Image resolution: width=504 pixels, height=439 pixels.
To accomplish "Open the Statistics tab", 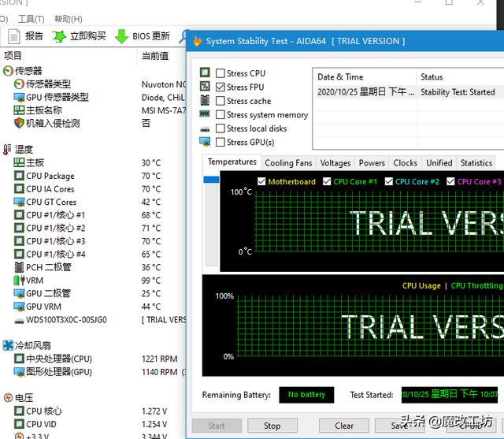I will (476, 163).
